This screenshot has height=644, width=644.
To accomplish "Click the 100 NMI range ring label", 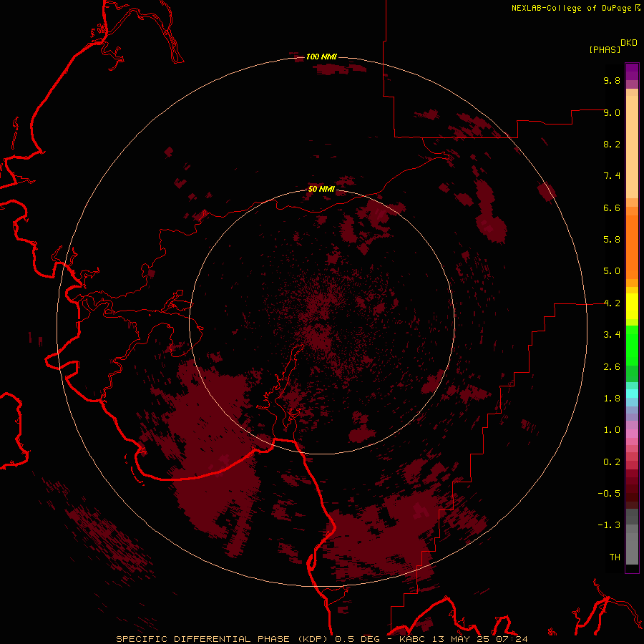I will 321,57.
